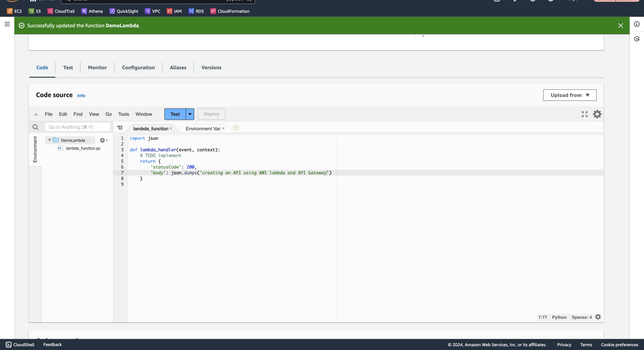Viewport: 644px width, 350px height.
Task: Place cursor on 'statusCode' line
Action: tap(174, 167)
